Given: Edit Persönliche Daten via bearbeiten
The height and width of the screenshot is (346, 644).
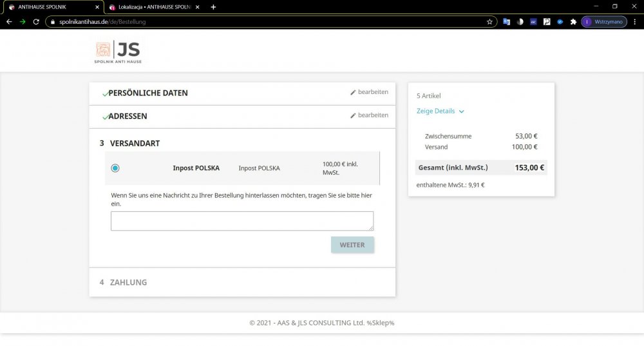Looking at the screenshot, I should coord(369,92).
